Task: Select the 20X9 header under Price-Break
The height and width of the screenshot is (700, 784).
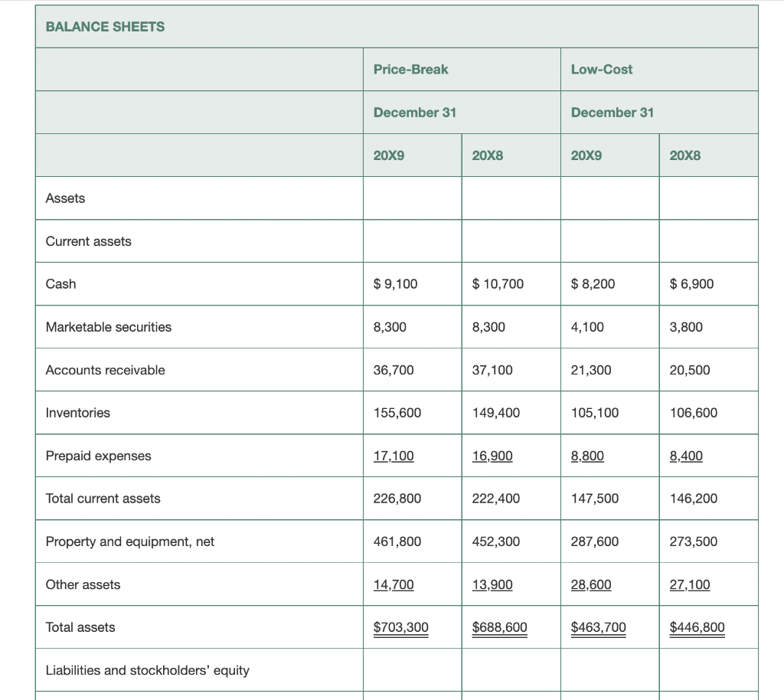Action: click(387, 155)
